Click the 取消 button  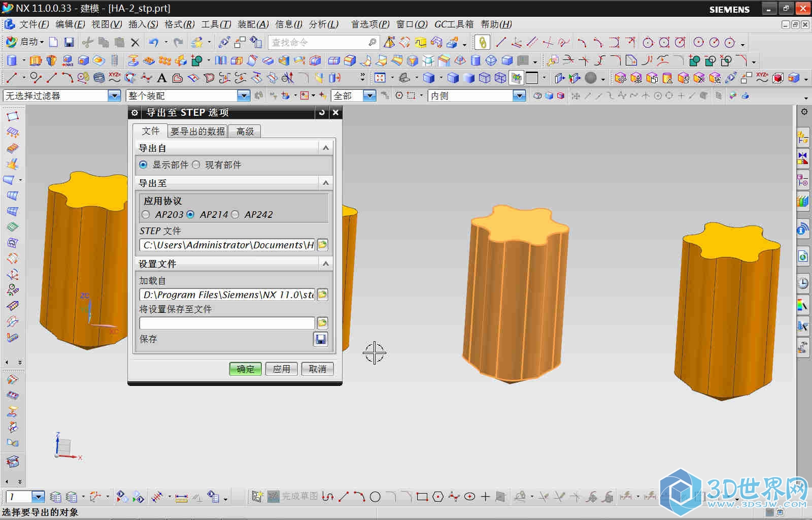[x=318, y=369]
